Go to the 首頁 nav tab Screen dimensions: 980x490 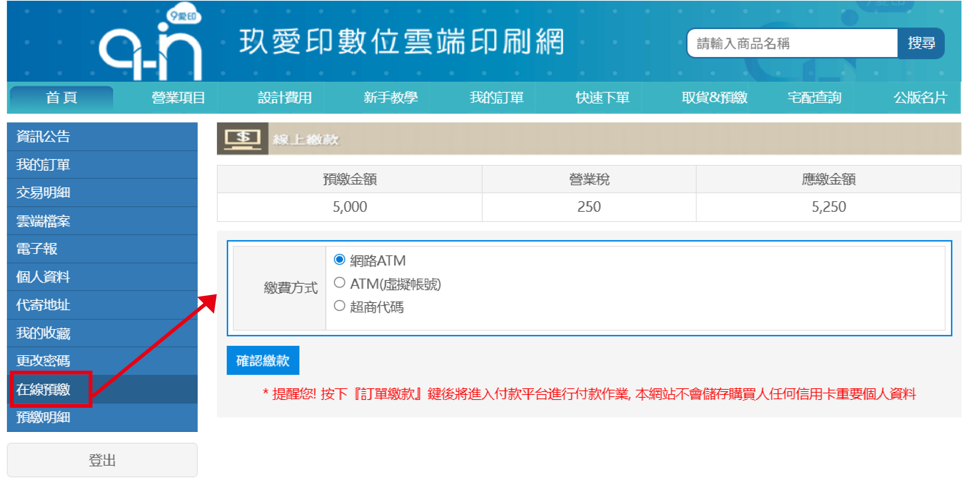(x=61, y=98)
